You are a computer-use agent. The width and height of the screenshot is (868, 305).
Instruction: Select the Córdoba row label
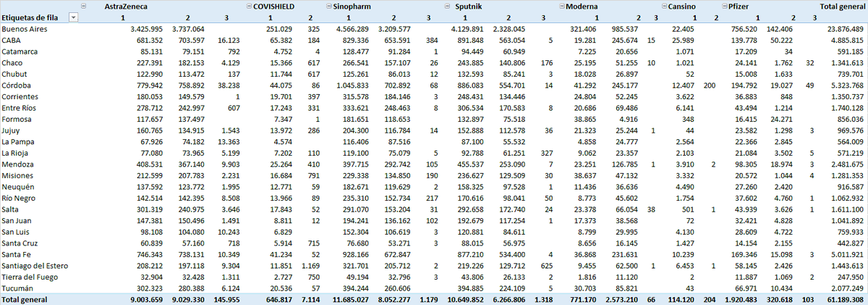coord(16,85)
